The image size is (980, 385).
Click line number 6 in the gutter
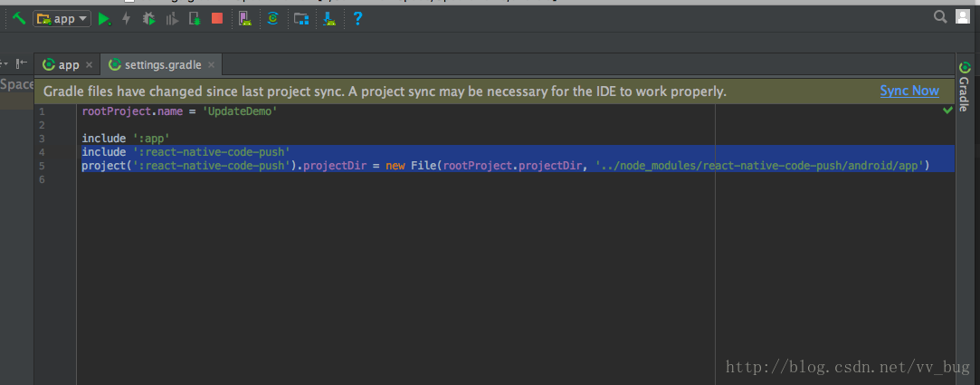pos(42,179)
